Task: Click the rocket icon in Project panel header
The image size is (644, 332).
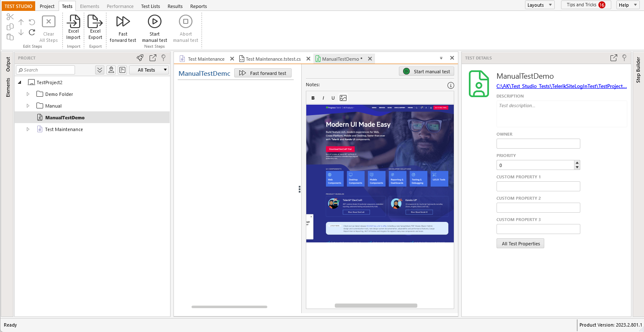Action: point(140,58)
